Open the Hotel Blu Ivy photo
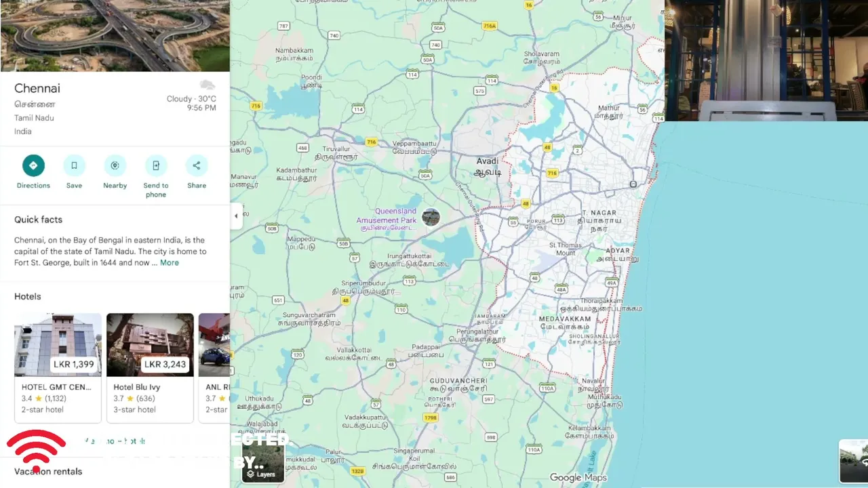 pyautogui.click(x=150, y=345)
